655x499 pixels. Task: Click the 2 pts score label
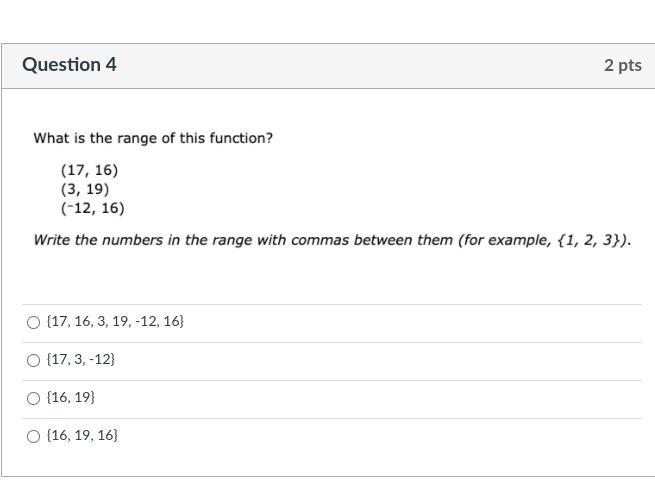point(622,66)
